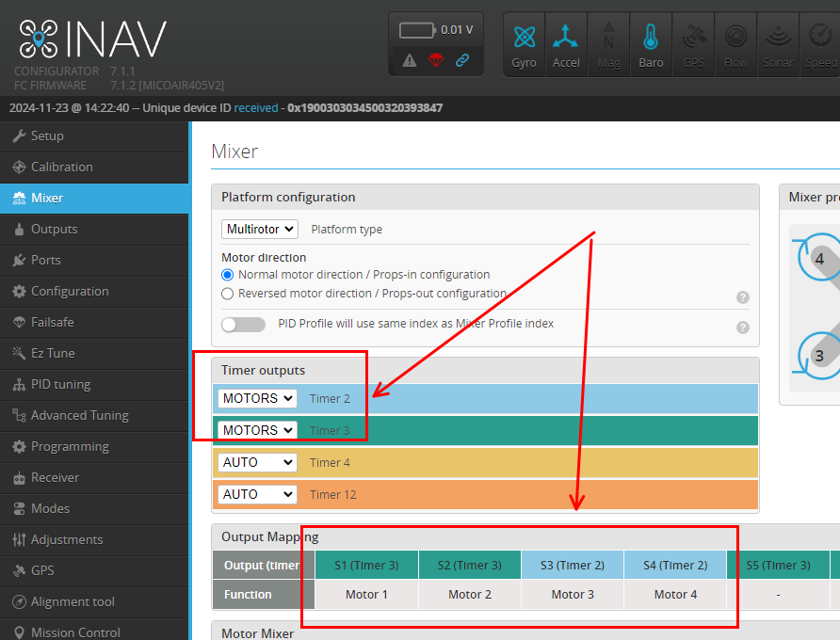Open the Modes tab
This screenshot has width=840, height=640.
(x=94, y=509)
